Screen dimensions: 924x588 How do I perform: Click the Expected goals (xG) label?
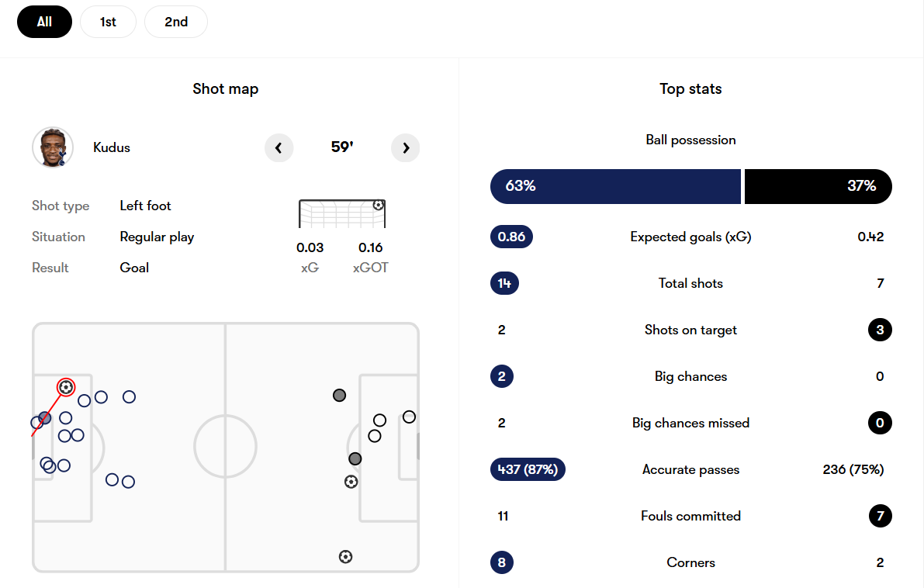[x=690, y=237]
